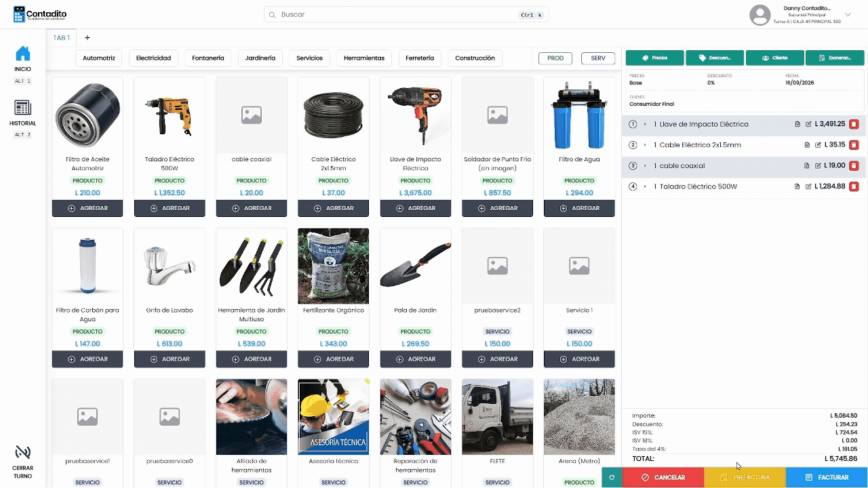Add Filtro de Aceite Automotriz to cart
Screen dimensions: 868x488
[x=87, y=208]
